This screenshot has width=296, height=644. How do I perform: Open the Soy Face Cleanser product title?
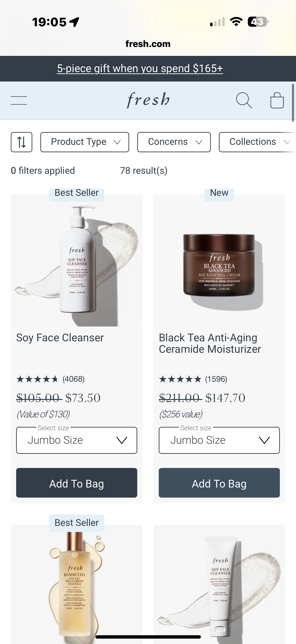tap(60, 337)
